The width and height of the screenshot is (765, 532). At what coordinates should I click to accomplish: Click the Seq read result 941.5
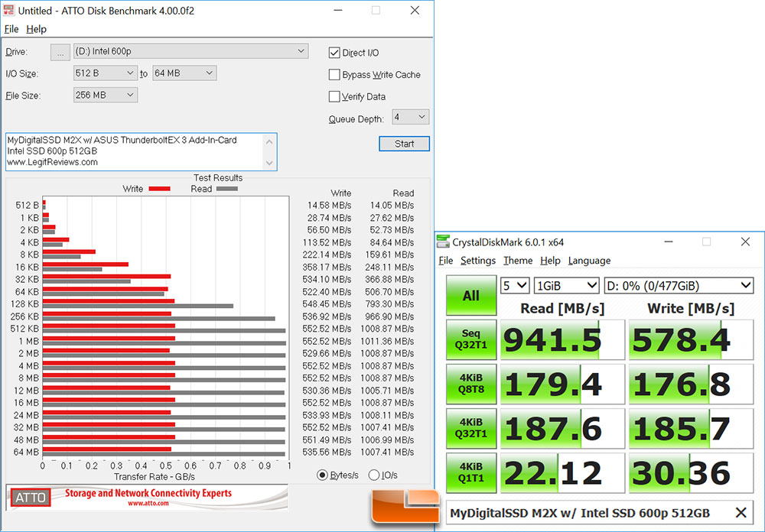click(562, 339)
